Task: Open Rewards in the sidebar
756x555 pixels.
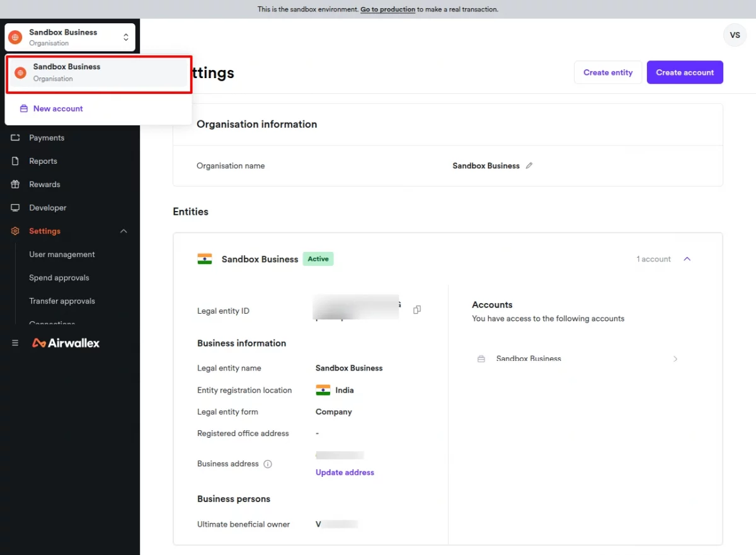Action: click(x=45, y=184)
